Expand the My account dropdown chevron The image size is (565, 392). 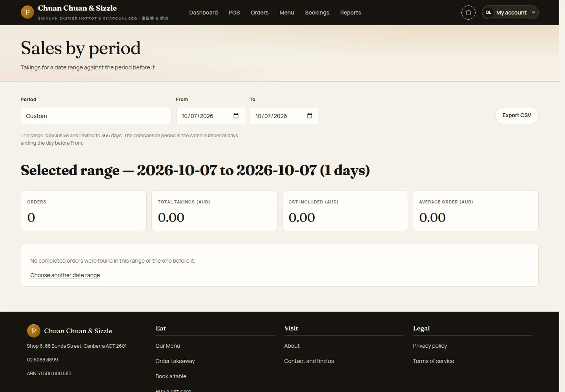point(533,13)
